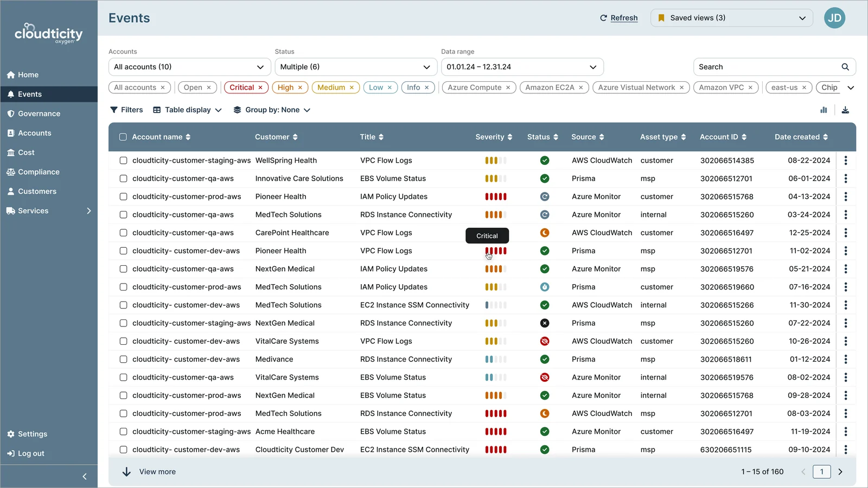Remove the High severity chip

click(300, 87)
